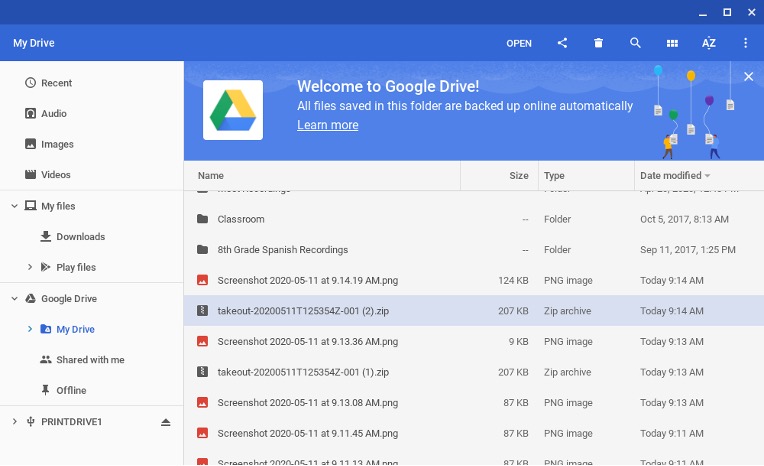Select Screenshot 2020-05-11 at 9.13.36 AM.png
Viewport: 764px width, 466px height.
coord(474,342)
